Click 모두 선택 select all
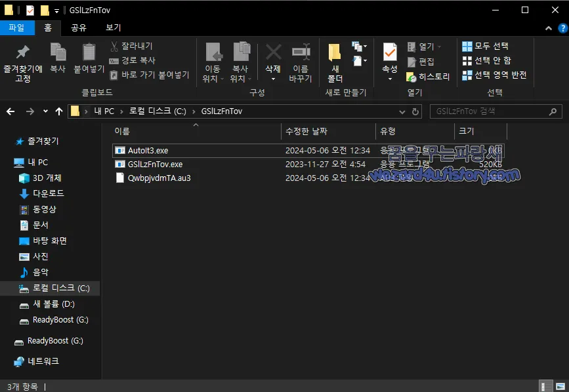569x392 pixels. coord(485,46)
